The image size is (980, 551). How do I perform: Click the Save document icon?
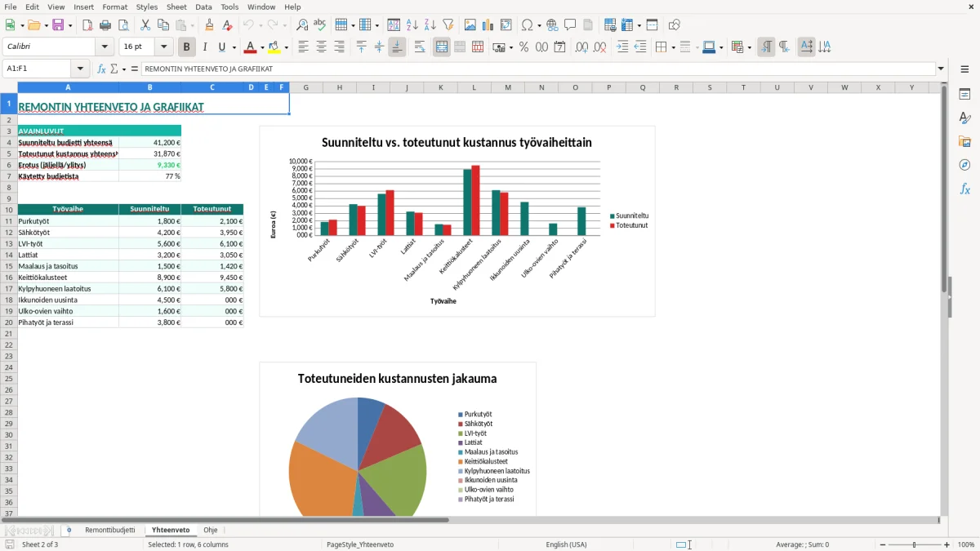click(x=58, y=25)
